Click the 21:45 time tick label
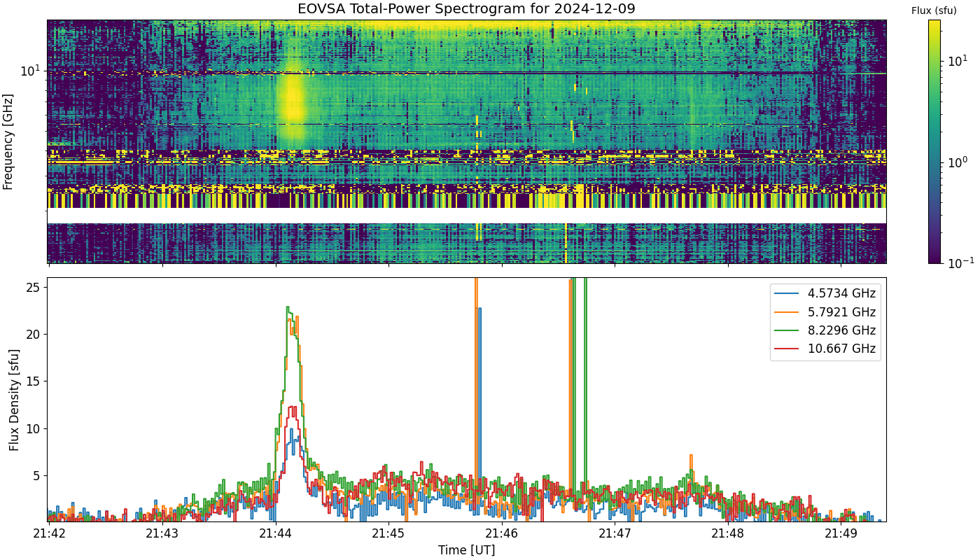This screenshot has height=560, width=980. coord(388,533)
